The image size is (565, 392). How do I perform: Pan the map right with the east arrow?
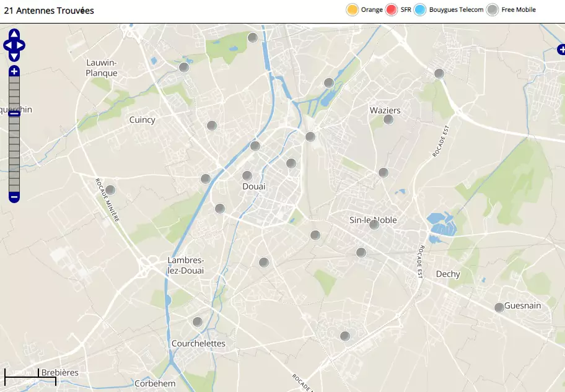pyautogui.click(x=21, y=45)
